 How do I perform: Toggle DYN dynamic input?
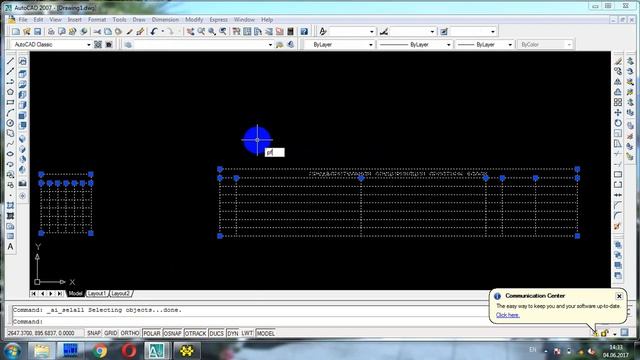coord(233,333)
